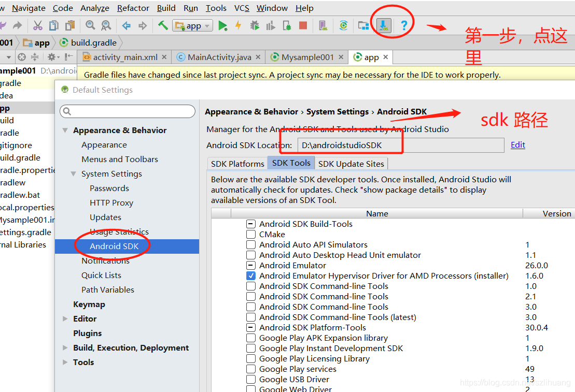Click the Help question mark icon

[x=404, y=26]
